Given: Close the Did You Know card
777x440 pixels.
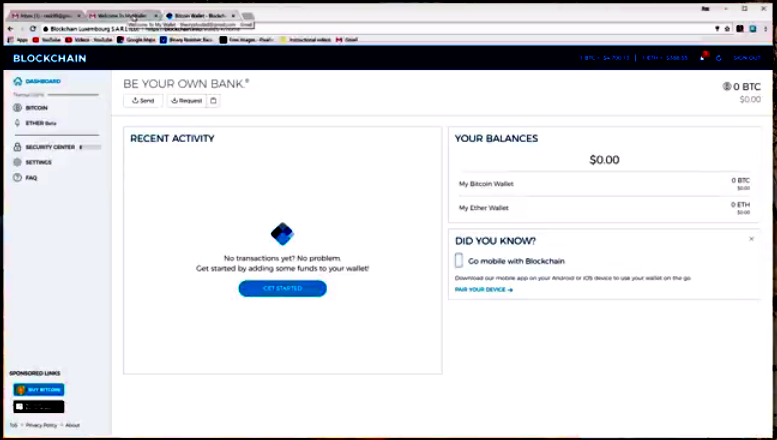Looking at the screenshot, I should [x=751, y=239].
